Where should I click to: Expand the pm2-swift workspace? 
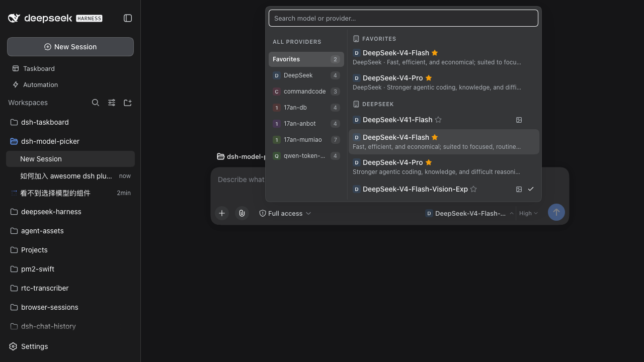(x=70, y=269)
